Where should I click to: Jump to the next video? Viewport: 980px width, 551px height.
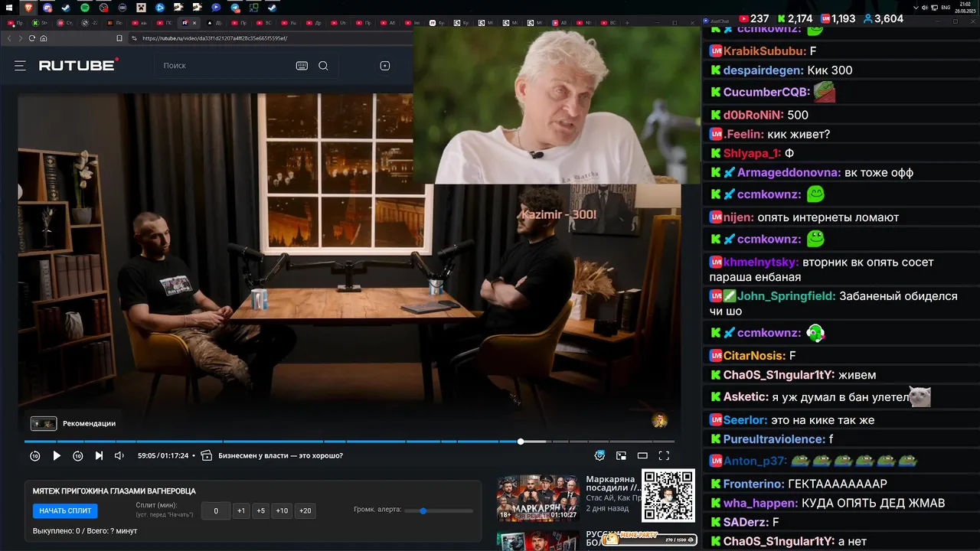pos(99,455)
